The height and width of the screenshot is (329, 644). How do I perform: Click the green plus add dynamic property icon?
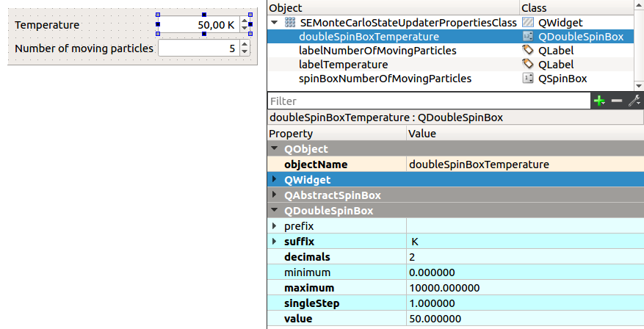pos(600,101)
